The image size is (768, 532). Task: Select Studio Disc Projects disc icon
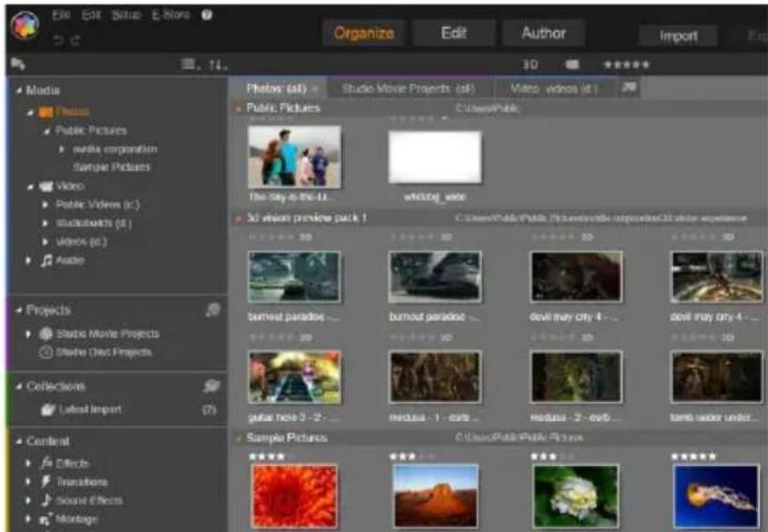coord(46,353)
